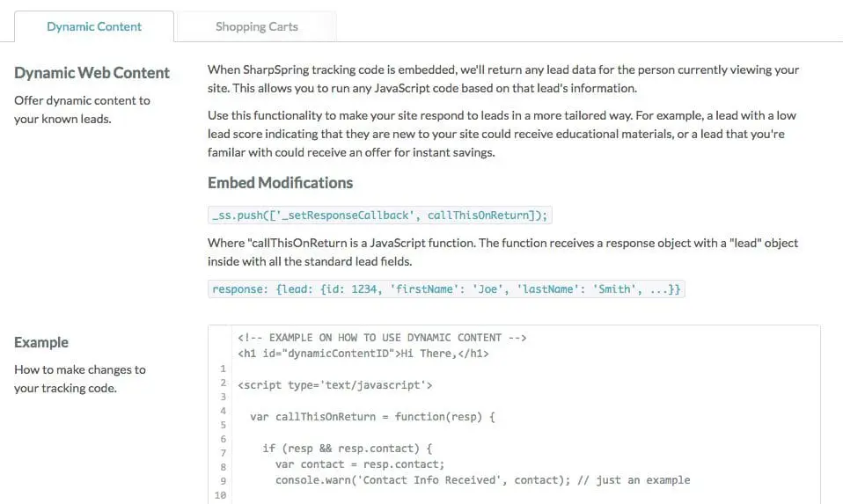
Task: Switch to the Shopping Carts tab
Action: (x=256, y=26)
